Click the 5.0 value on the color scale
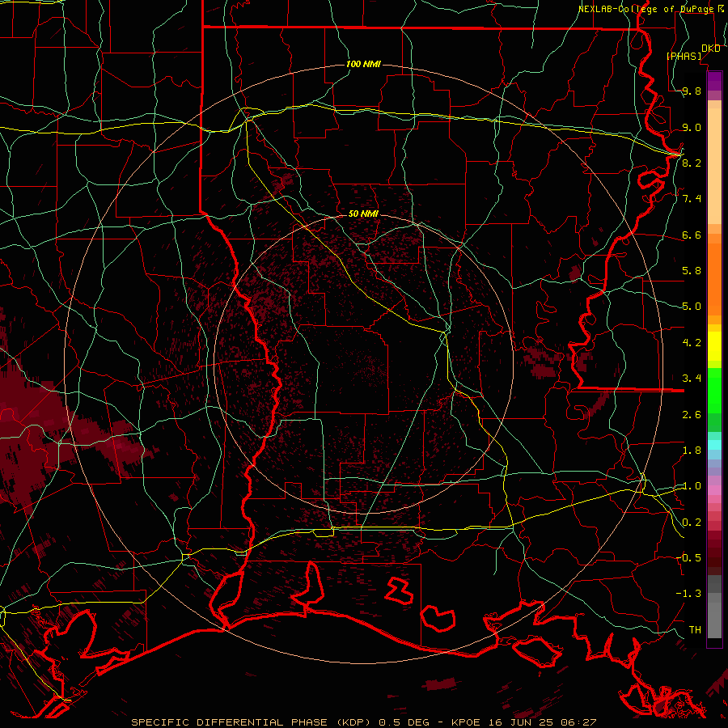 click(692, 307)
